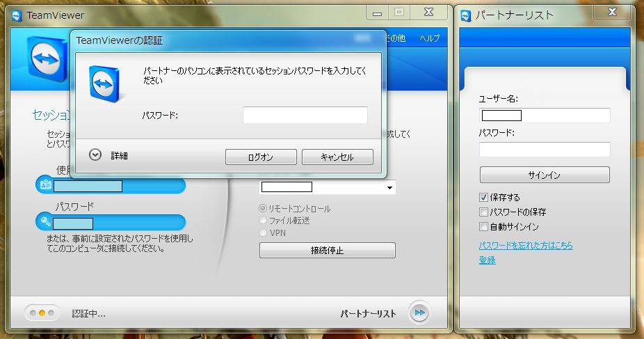The image size is (644, 339).
Task: Click the session password value field
Action: pos(111,223)
